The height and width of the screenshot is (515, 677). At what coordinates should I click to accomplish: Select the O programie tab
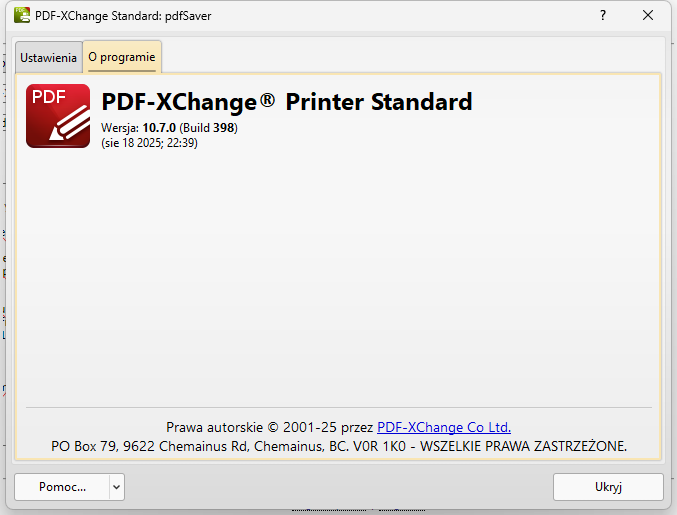pyautogui.click(x=122, y=57)
